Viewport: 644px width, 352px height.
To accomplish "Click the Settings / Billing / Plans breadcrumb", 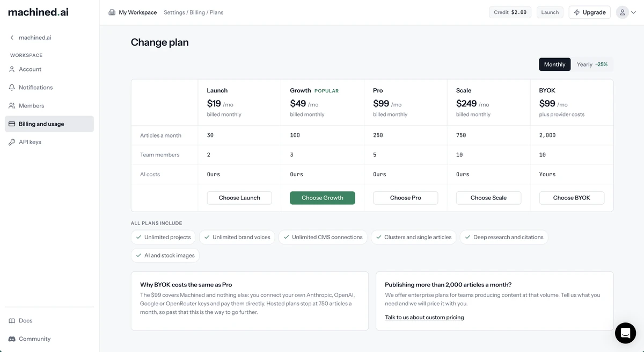I will tap(194, 12).
